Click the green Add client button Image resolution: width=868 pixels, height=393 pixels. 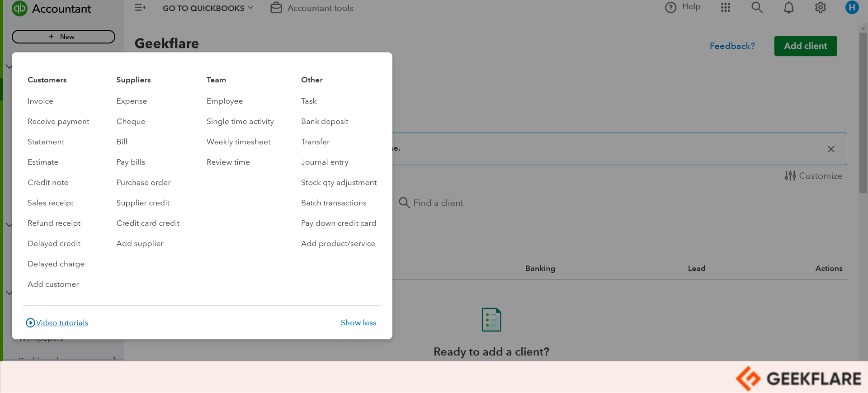click(805, 46)
